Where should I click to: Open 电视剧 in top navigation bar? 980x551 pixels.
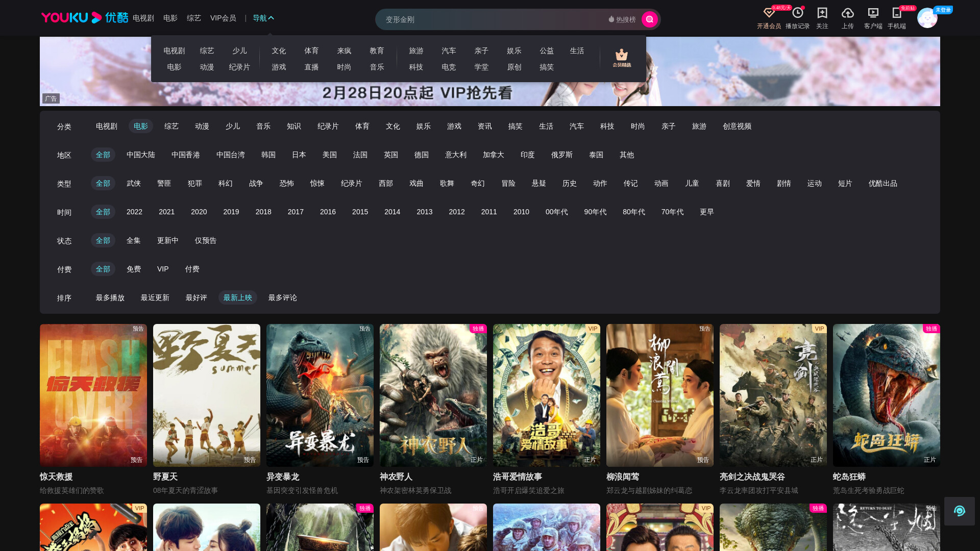(143, 18)
